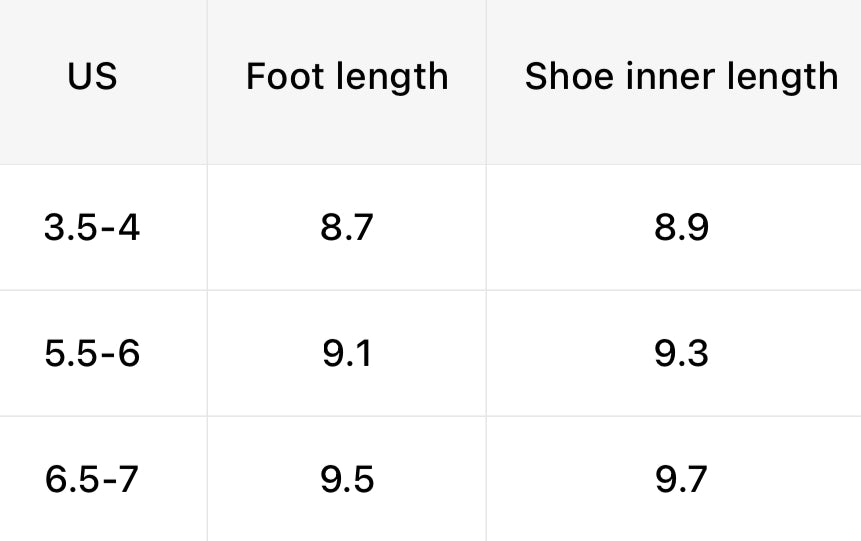Screen dimensions: 861x541
Task: Tap the 9.3 shoe inner length value
Action: tap(681, 353)
